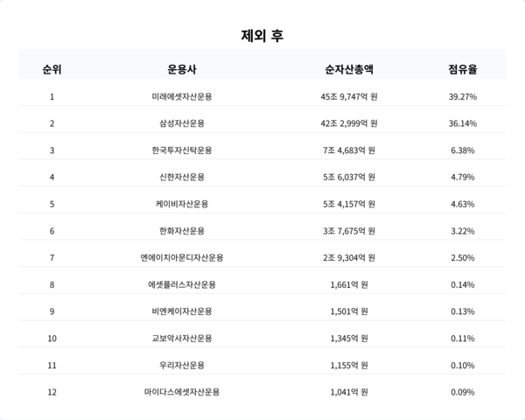Click the 제외 후 title
This screenshot has width=525, height=420.
262,36
